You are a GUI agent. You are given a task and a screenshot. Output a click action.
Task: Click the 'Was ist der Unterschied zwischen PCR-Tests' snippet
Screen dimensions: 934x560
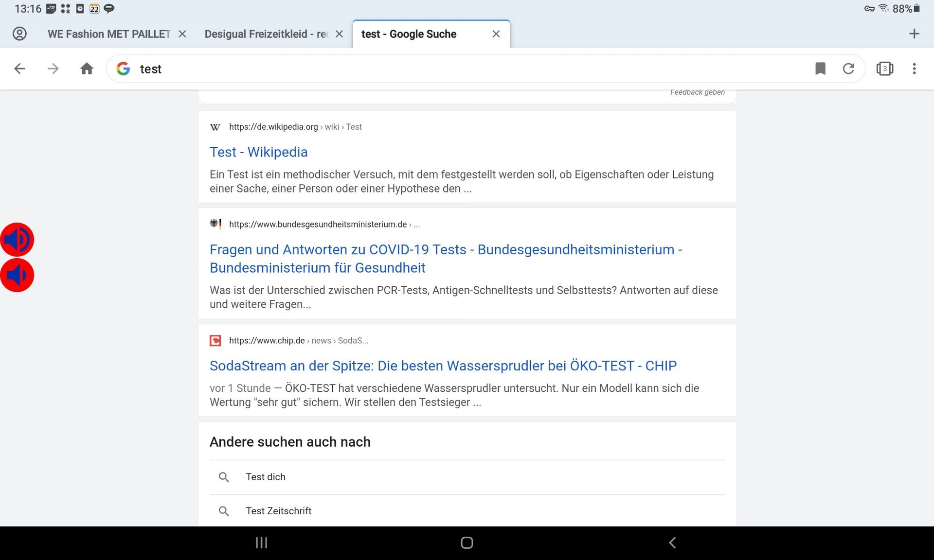tap(464, 297)
